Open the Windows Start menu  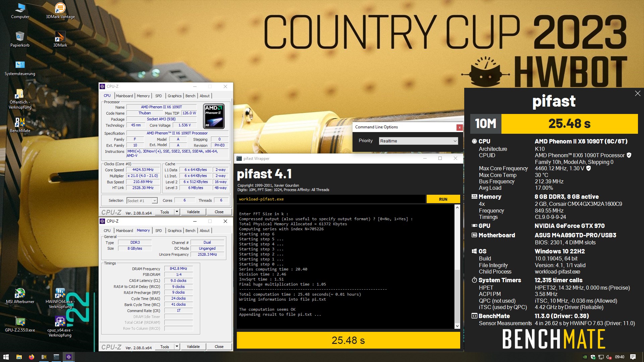point(6,357)
